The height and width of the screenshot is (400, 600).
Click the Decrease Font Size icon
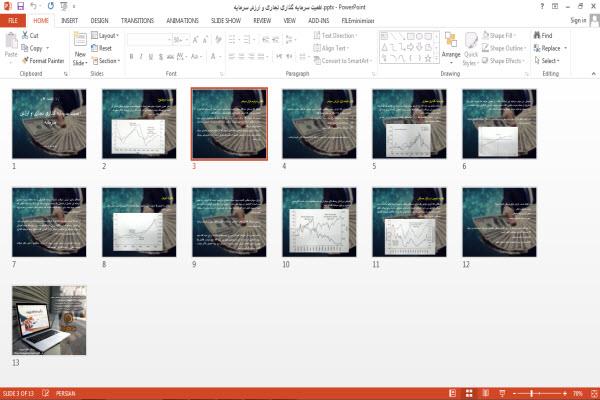[x=205, y=40]
